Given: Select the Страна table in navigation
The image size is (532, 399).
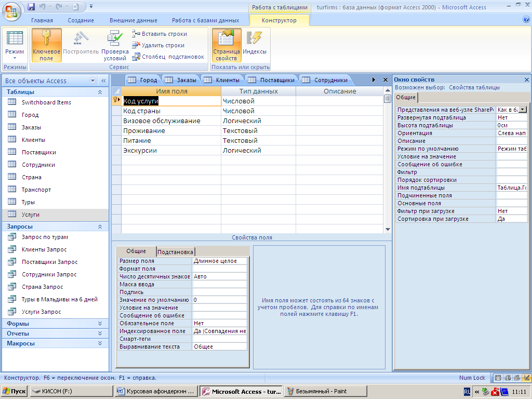Looking at the screenshot, I should [x=55, y=177].
